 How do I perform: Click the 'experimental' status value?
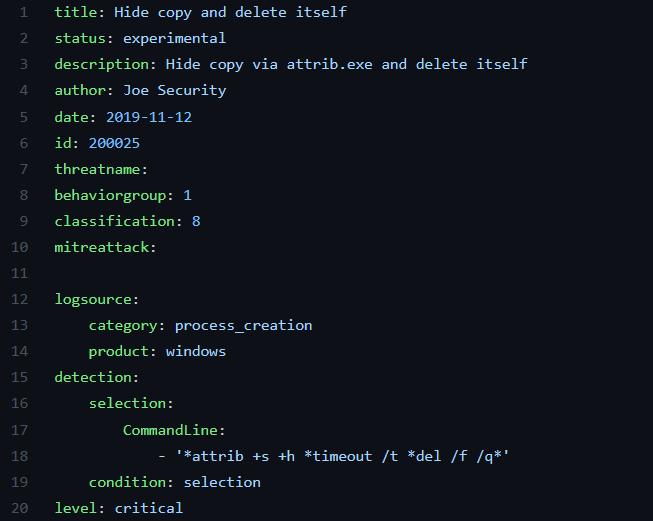pos(174,39)
